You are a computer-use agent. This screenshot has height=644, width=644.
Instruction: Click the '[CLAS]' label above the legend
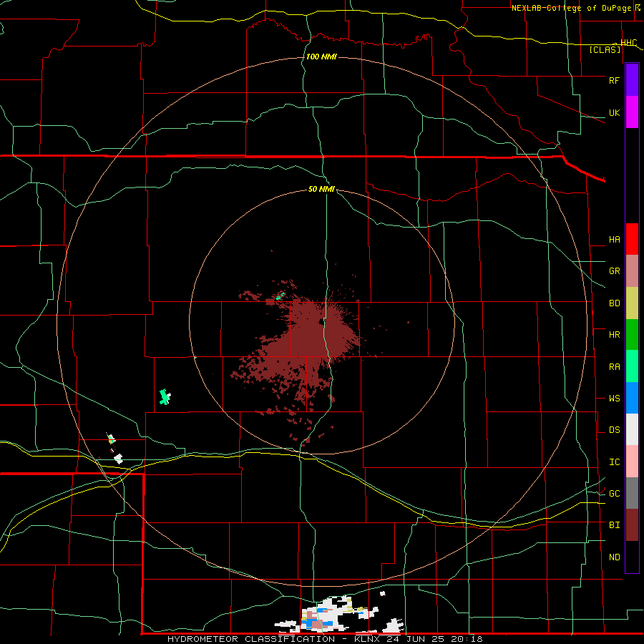click(605, 49)
